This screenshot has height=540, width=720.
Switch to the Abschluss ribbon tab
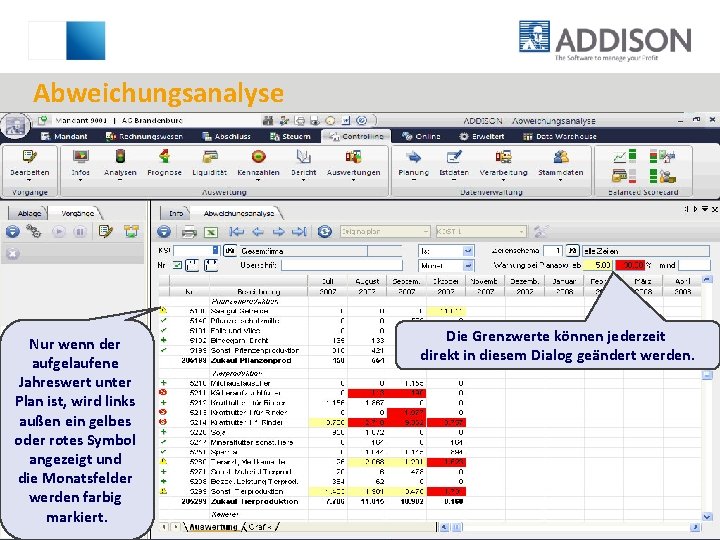coord(226,136)
